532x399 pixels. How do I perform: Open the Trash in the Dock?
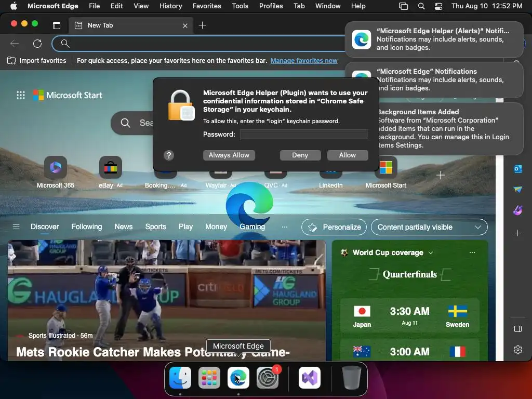[x=352, y=378]
